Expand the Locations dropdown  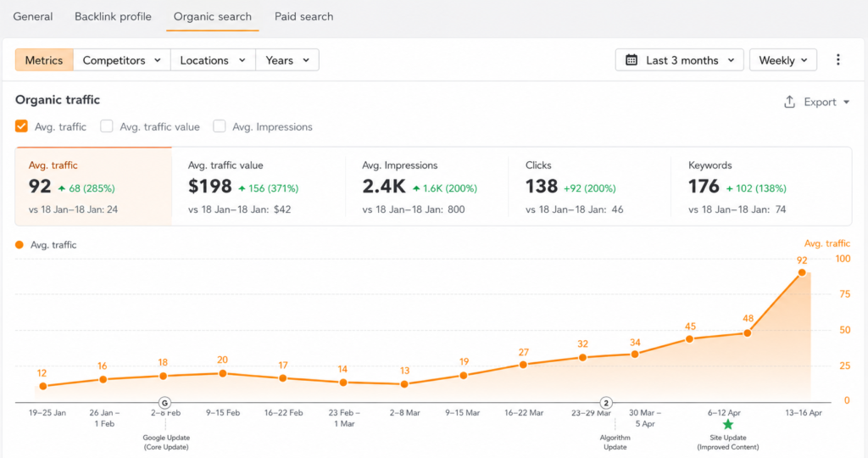coord(213,60)
